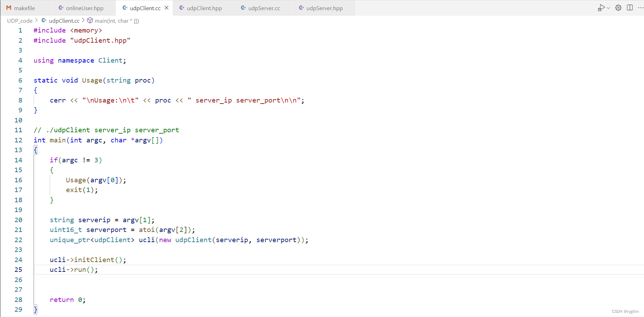Open the run/debug dropdown arrow
The width and height of the screenshot is (644, 317).
[x=608, y=8]
